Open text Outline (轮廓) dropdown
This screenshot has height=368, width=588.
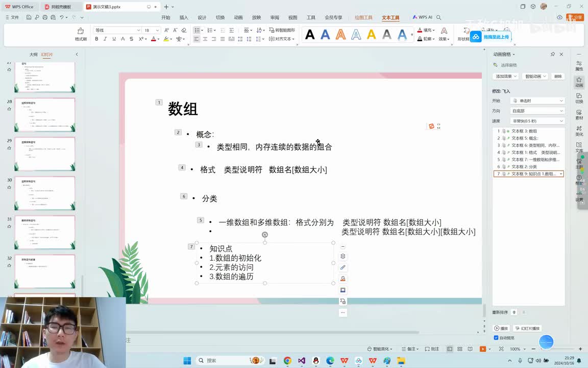[426, 39]
